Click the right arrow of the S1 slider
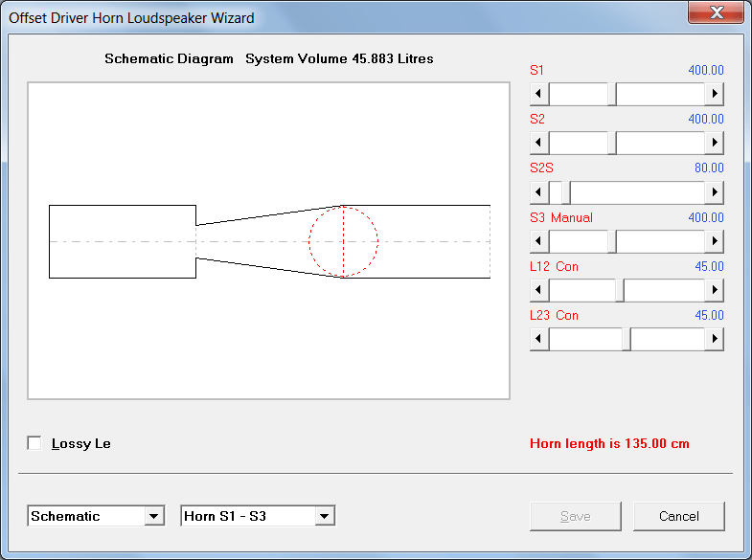The height and width of the screenshot is (560, 752). pyautogui.click(x=714, y=94)
